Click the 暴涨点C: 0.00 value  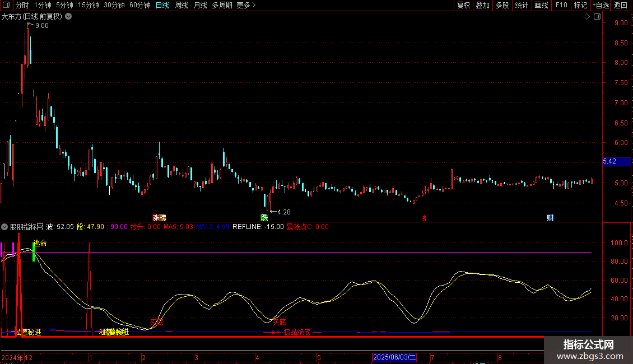308,227
